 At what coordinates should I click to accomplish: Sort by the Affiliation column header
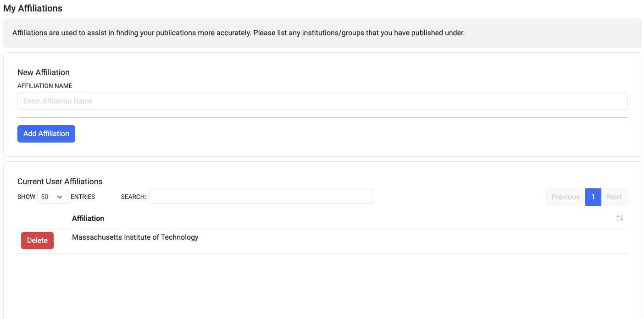pyautogui.click(x=88, y=219)
